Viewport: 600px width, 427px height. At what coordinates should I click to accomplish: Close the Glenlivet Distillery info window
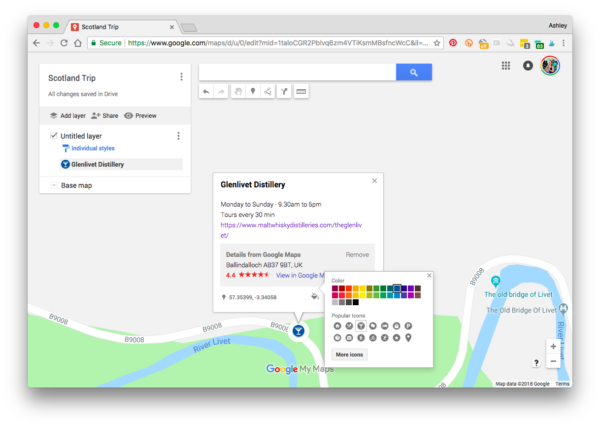(x=375, y=181)
